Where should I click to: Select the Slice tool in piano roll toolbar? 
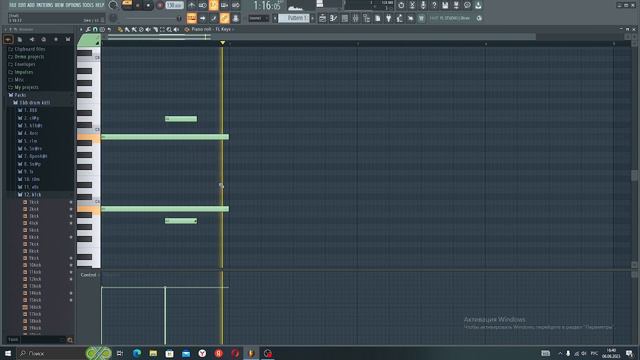155,29
